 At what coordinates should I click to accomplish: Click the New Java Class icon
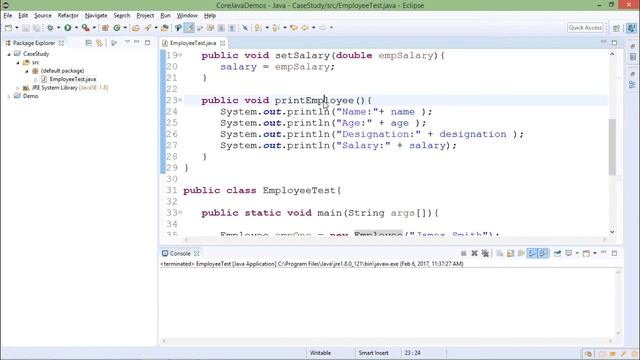117,28
